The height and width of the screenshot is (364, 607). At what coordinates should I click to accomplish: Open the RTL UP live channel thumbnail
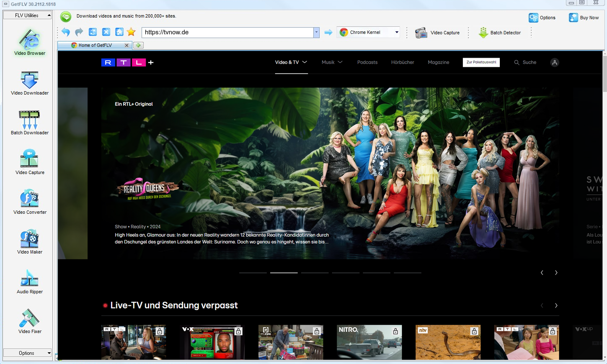point(527,342)
